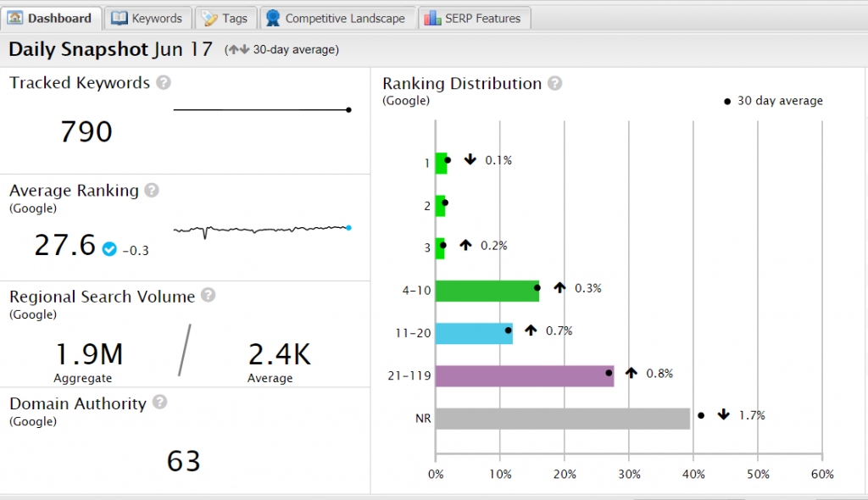Click the 0.8% change label
The width and height of the screenshot is (868, 500).
(x=659, y=374)
